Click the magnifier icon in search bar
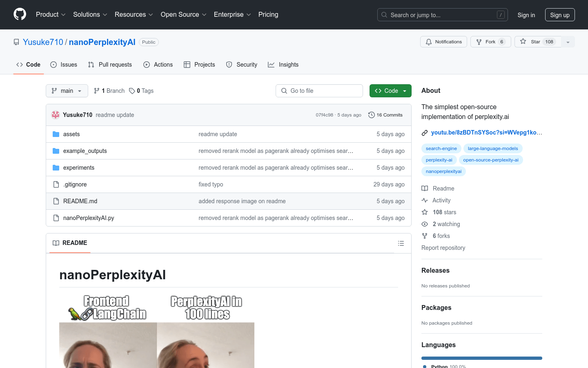 click(x=384, y=15)
